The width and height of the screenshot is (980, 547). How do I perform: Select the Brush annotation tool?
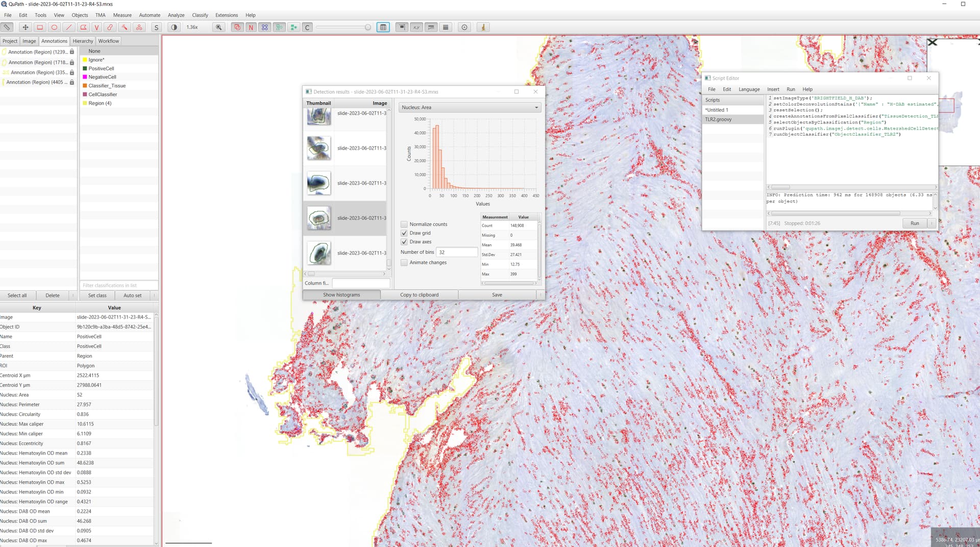[x=111, y=27]
